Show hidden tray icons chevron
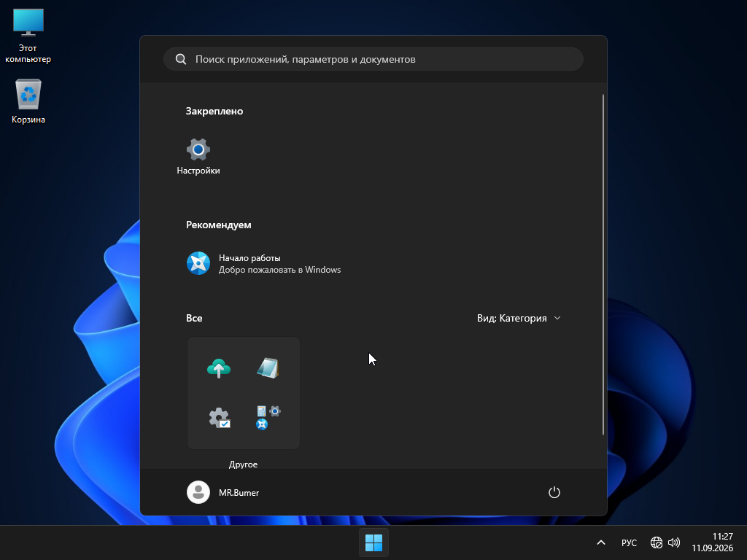This screenshot has width=747, height=560. pos(601,542)
